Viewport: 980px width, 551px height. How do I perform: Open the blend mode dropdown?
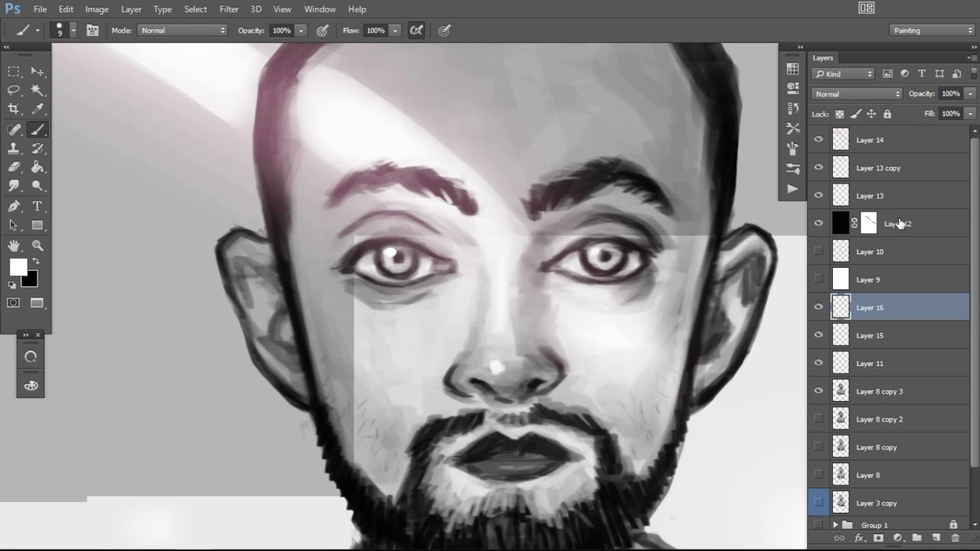pyautogui.click(x=856, y=93)
